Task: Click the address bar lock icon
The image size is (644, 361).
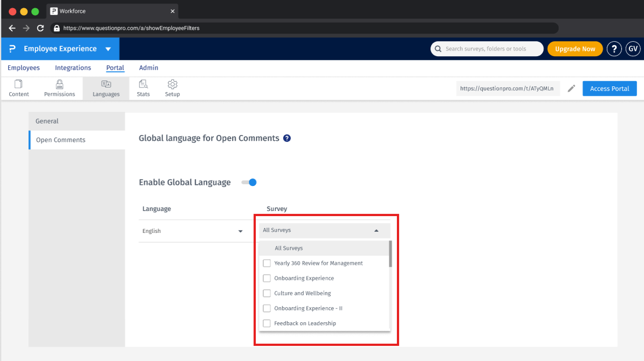Action: [57, 28]
